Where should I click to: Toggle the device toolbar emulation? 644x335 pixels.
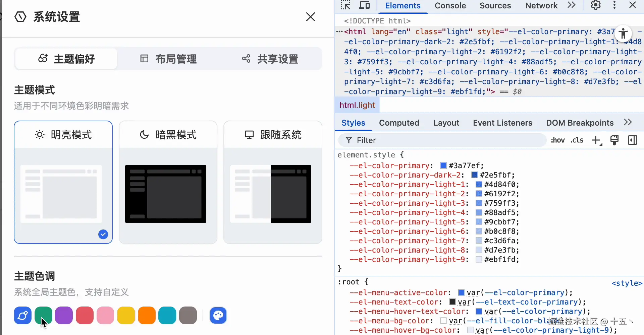click(365, 5)
